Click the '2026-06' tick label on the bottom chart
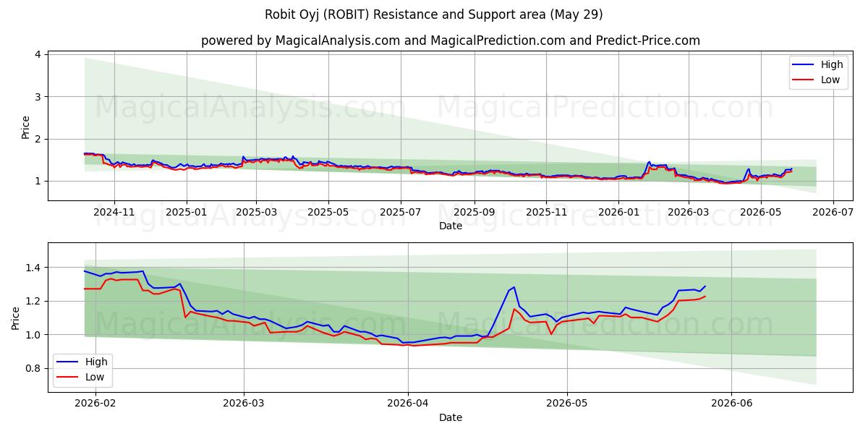 [x=731, y=404]
